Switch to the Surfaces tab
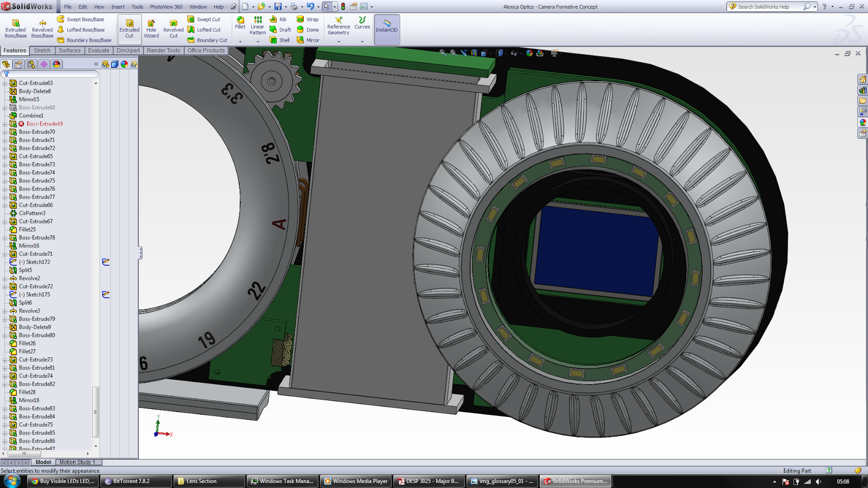This screenshot has height=488, width=868. pyautogui.click(x=69, y=50)
